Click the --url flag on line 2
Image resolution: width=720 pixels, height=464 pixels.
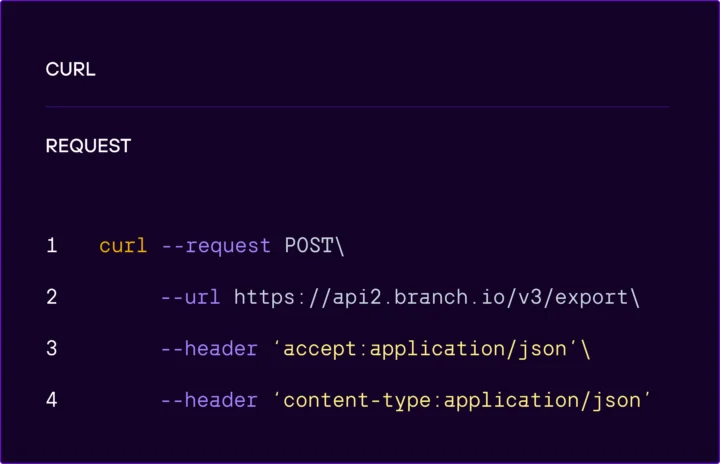pyautogui.click(x=191, y=297)
